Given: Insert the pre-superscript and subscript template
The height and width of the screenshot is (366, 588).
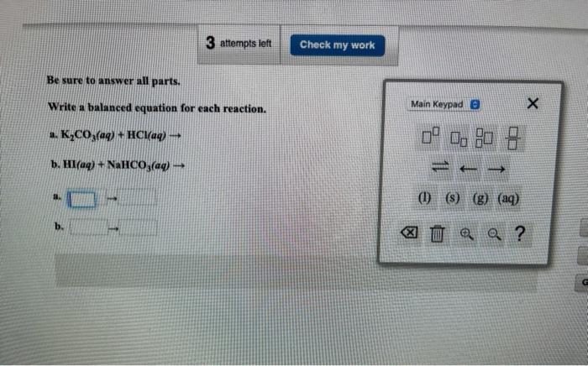Looking at the screenshot, I should [484, 138].
